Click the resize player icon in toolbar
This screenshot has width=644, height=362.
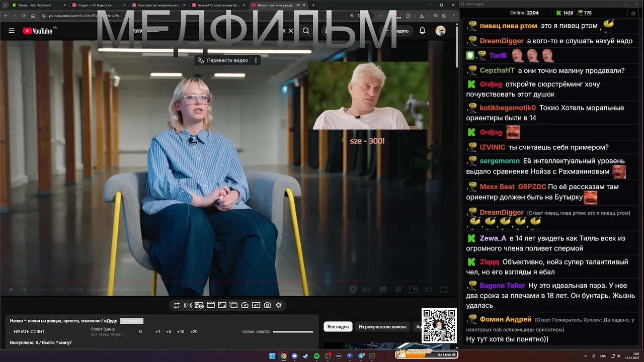[222, 305]
